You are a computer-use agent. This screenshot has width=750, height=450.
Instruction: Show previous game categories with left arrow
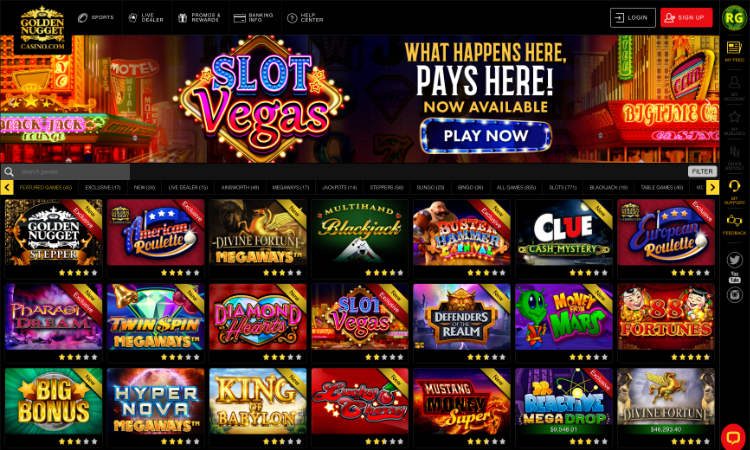[x=7, y=187]
